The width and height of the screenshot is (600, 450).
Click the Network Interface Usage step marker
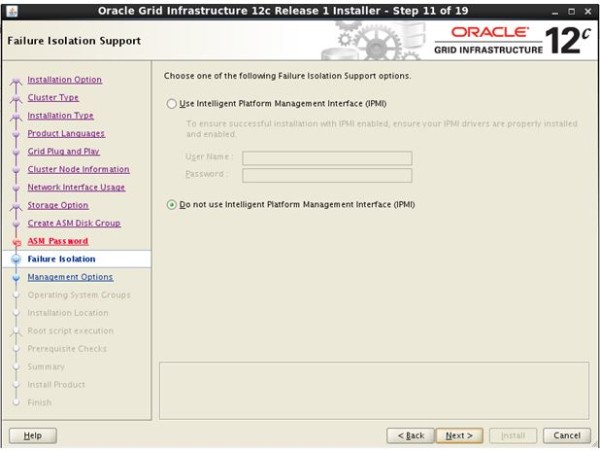coord(16,188)
